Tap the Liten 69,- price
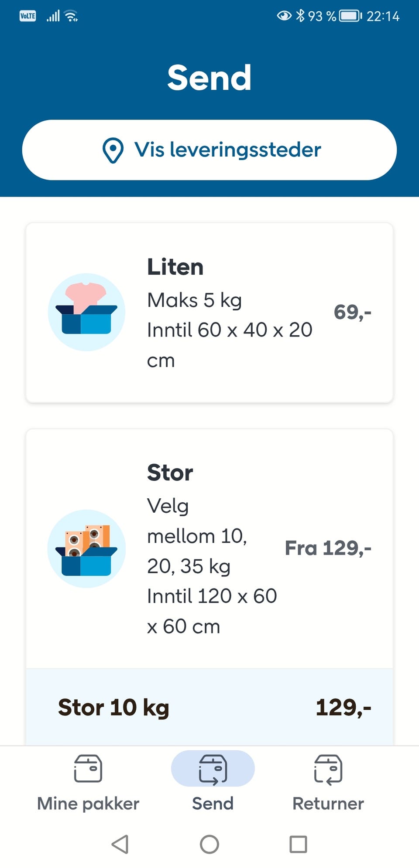Screen dimensions: 419x868 coord(352,312)
